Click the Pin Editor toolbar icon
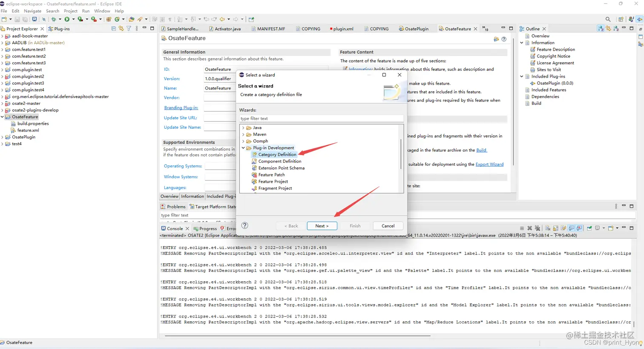 pos(251,19)
